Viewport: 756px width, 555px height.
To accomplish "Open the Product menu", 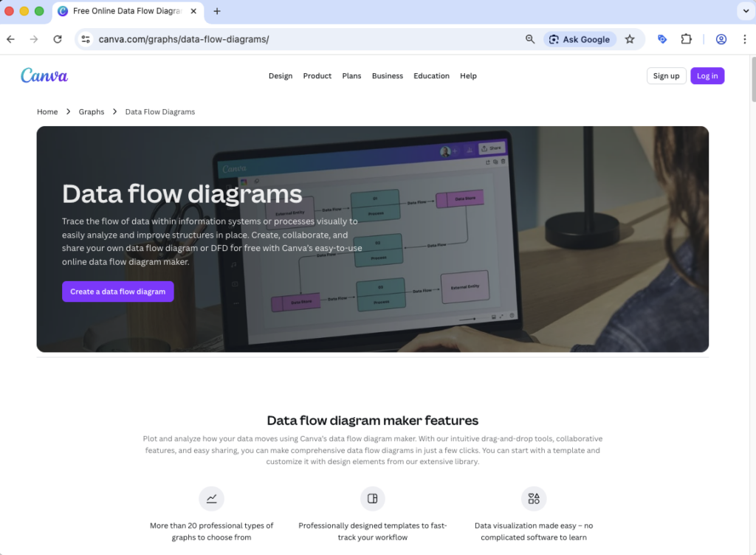I will 317,76.
